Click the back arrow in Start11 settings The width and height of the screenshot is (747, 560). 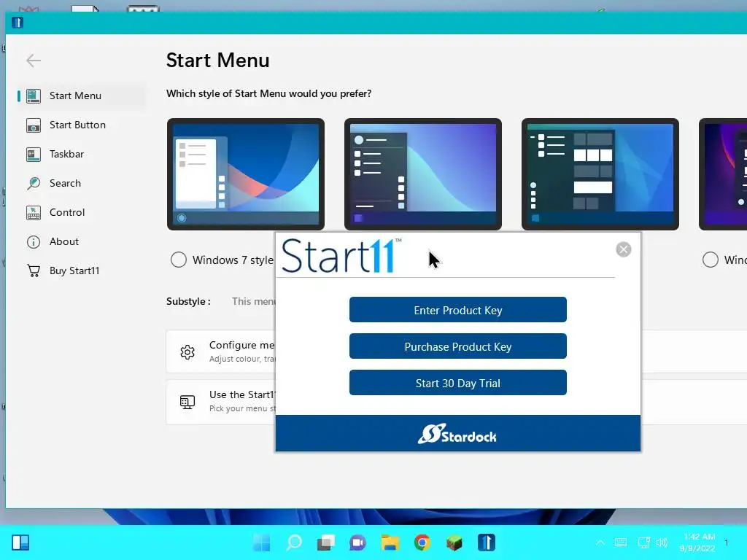tap(34, 61)
